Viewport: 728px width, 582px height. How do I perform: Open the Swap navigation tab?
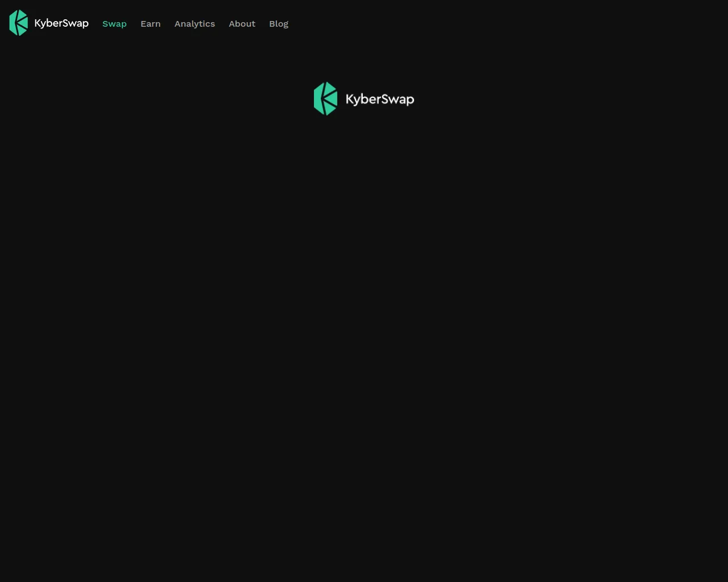tap(114, 24)
